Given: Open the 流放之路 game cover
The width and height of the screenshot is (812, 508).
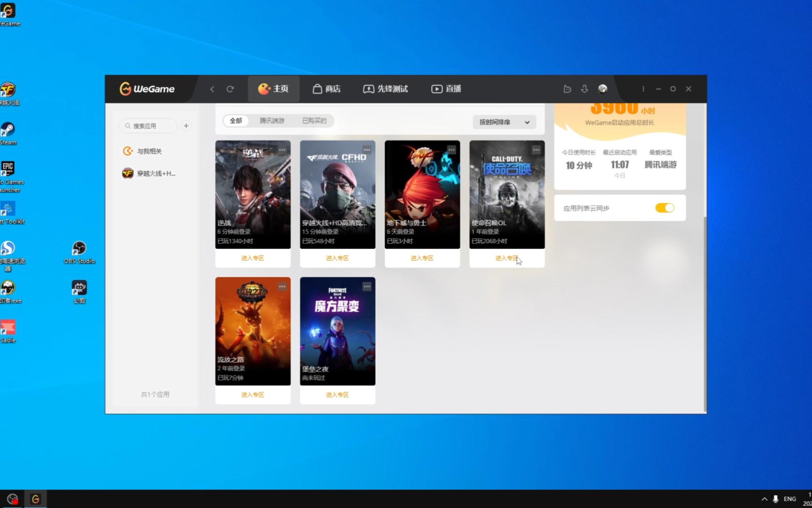Looking at the screenshot, I should pos(253,331).
